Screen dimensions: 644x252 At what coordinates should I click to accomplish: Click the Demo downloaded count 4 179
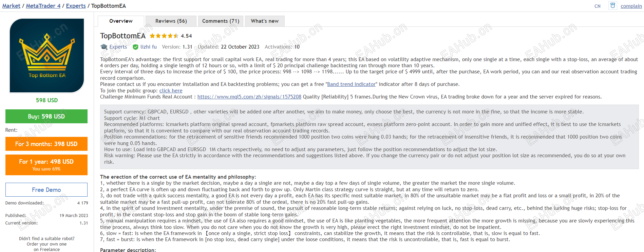(x=82, y=203)
